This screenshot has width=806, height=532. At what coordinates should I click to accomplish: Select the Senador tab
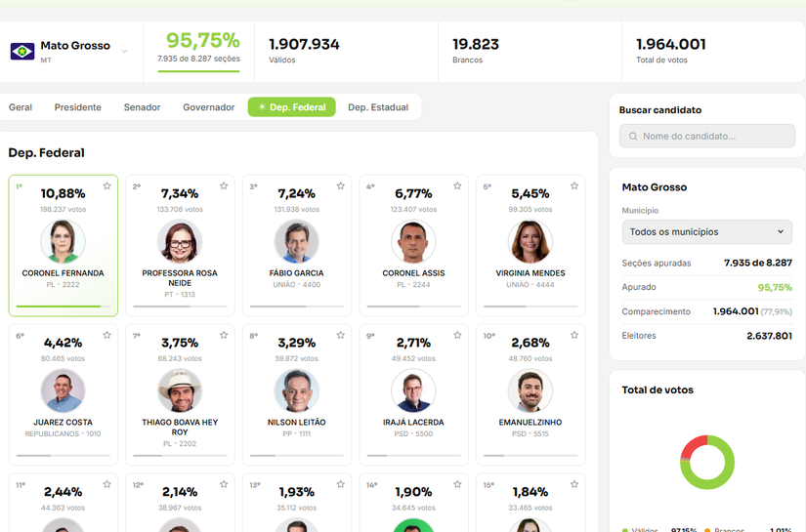click(x=142, y=107)
